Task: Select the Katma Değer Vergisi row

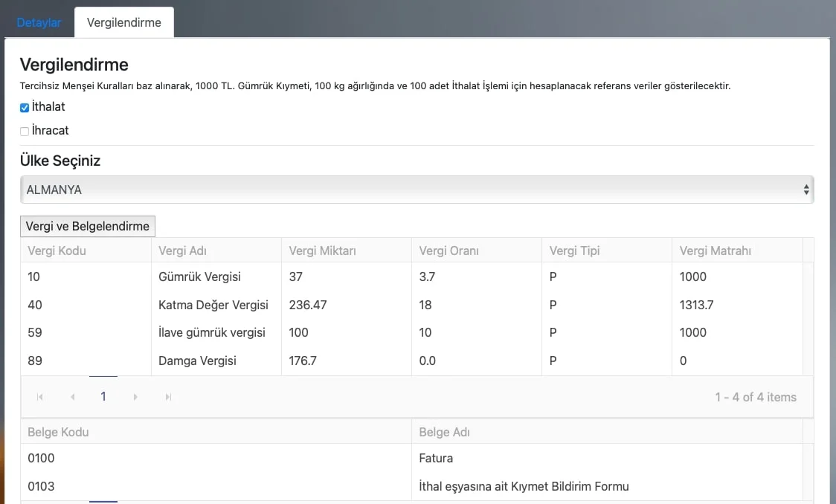Action: point(213,305)
